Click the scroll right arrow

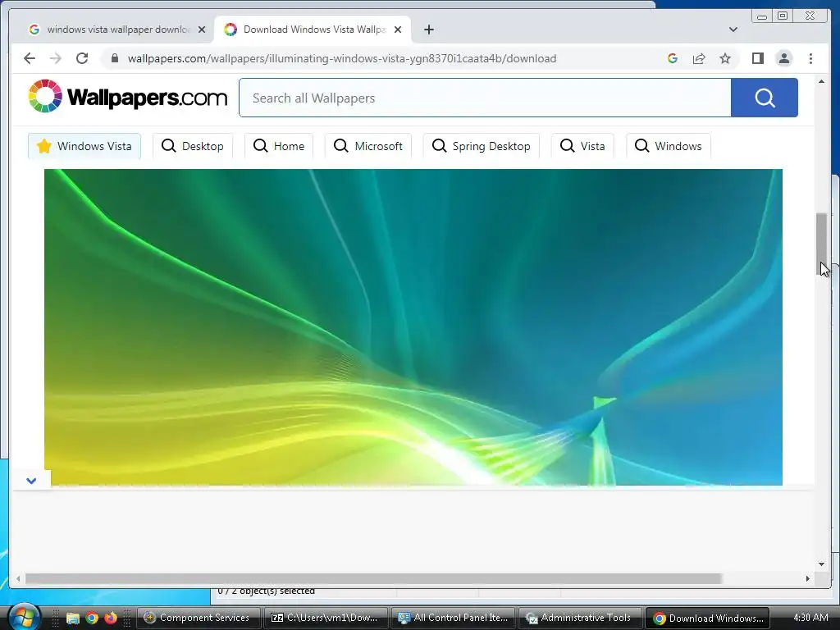tap(808, 578)
